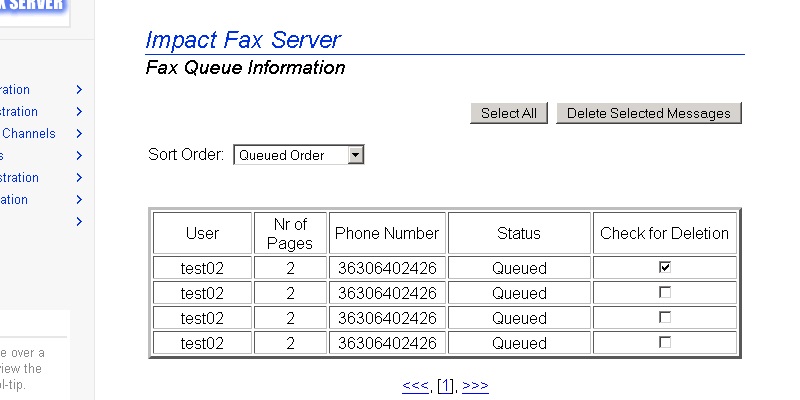Screen dimensions: 800x400
Task: Click phone number in first queue row
Action: [x=387, y=268]
